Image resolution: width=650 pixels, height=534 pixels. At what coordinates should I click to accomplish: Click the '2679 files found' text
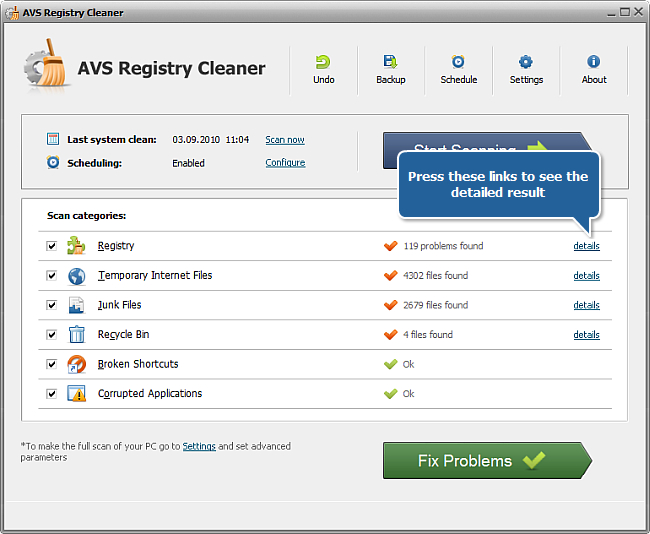click(x=435, y=305)
